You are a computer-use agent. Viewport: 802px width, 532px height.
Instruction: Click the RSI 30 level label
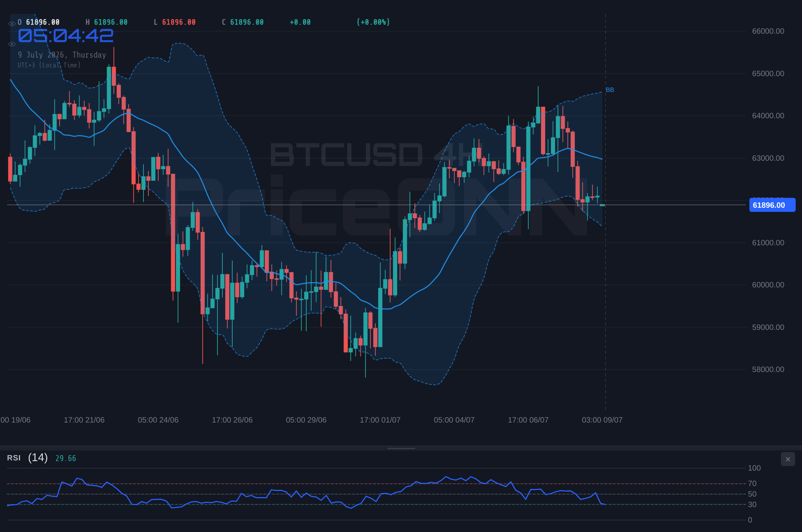[752, 505]
